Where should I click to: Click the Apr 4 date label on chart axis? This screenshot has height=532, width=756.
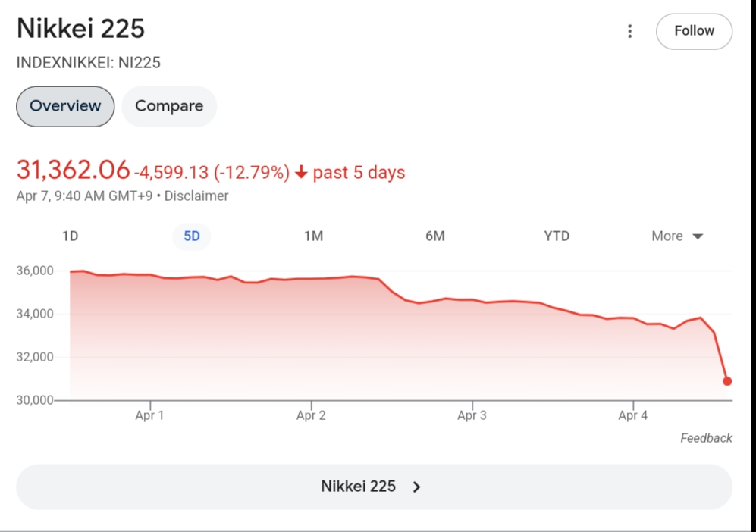point(632,415)
